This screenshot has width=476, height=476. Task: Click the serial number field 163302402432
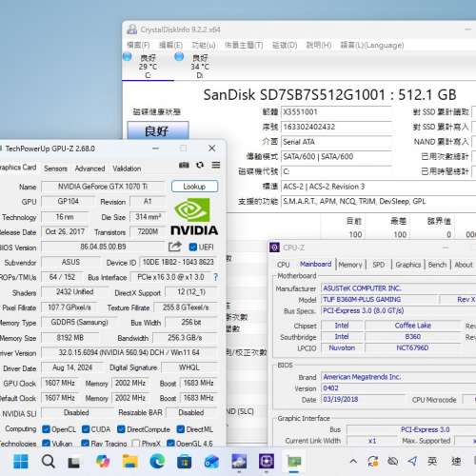(336, 127)
